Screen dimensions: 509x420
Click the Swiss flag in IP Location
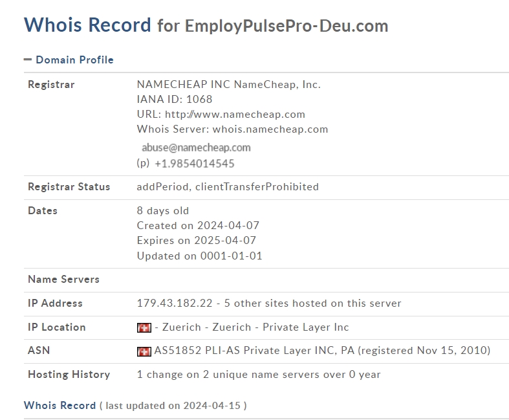[x=144, y=327]
